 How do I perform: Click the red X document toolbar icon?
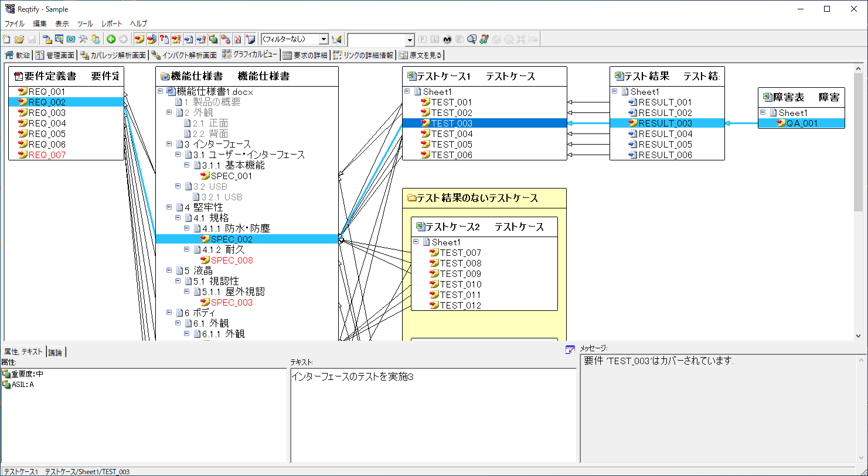[237, 39]
